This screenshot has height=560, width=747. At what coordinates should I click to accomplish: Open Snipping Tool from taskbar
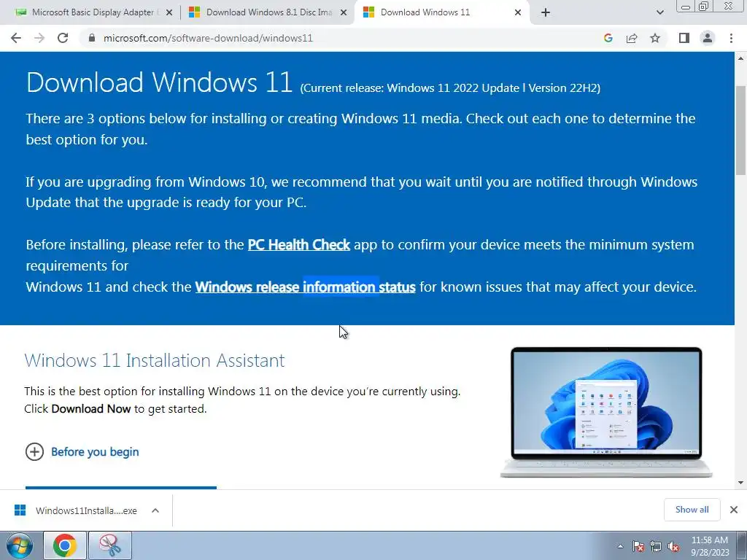click(x=110, y=545)
